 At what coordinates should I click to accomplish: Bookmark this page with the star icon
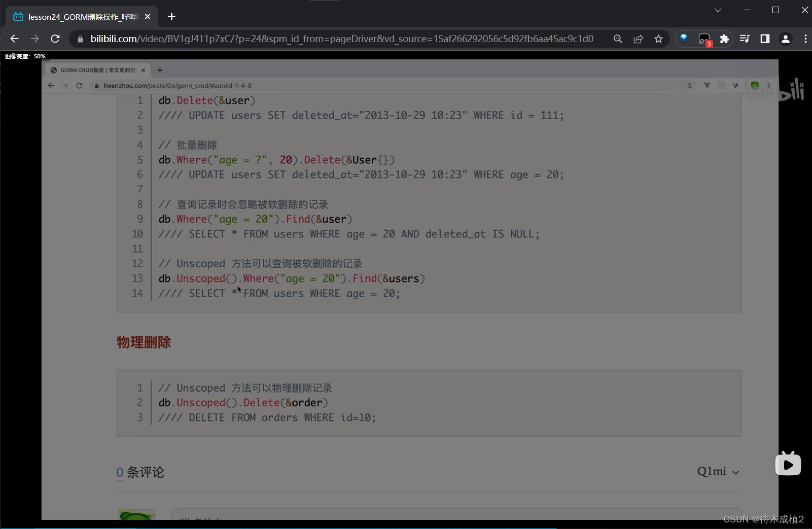click(x=658, y=39)
